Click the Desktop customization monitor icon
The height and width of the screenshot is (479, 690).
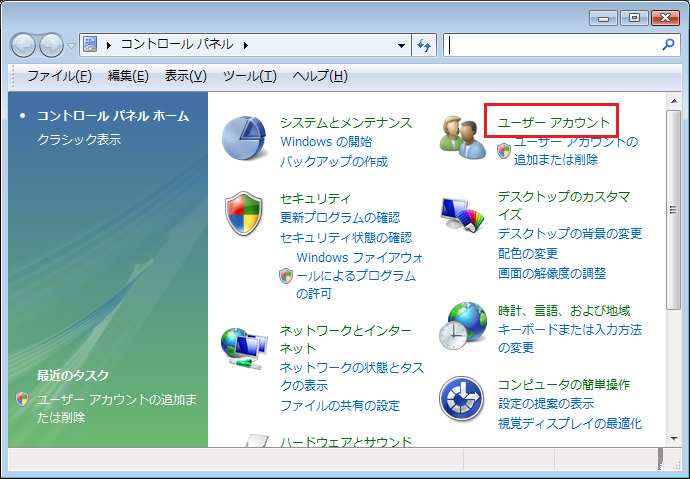coord(462,215)
